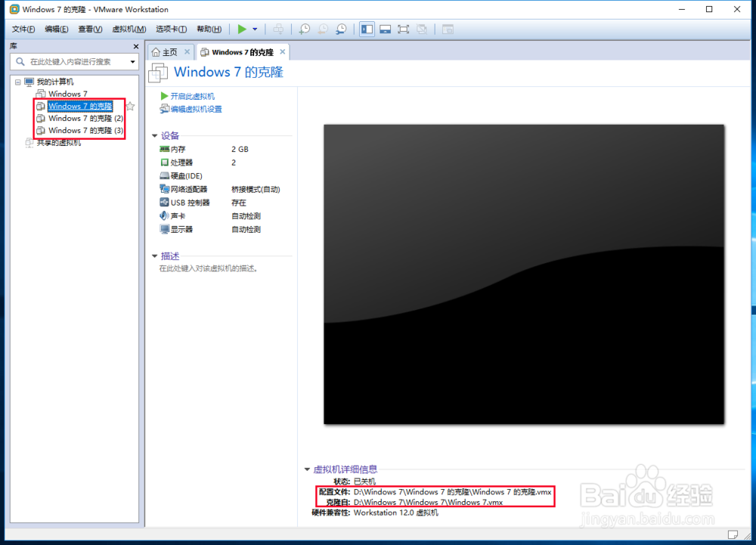The image size is (756, 545).
Task: Select Windows 7 的克隆 in library
Action: coord(80,106)
